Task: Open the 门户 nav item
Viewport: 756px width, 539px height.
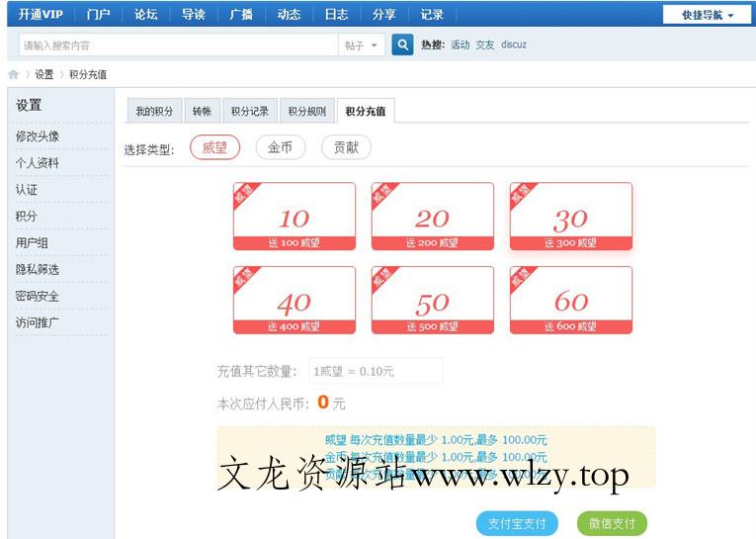Action: coord(98,14)
